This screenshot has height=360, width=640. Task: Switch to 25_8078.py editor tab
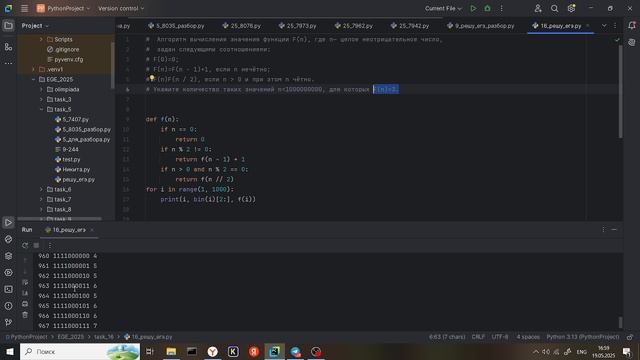click(242, 26)
